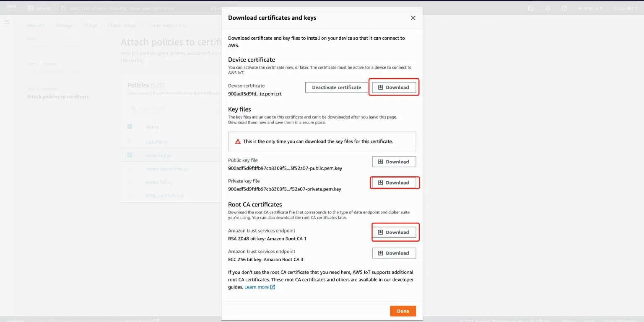Open the N. Virginia region dropdown

coord(590,8)
